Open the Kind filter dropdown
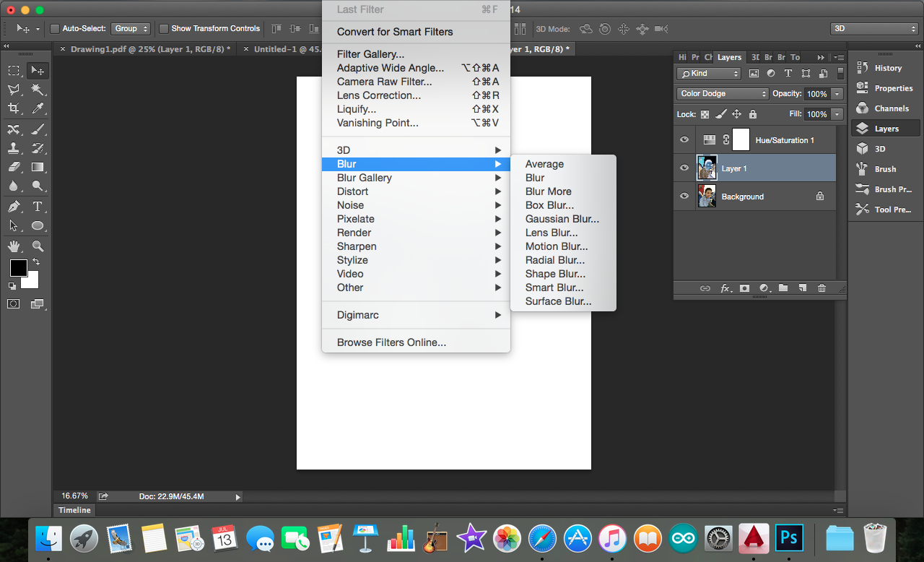The height and width of the screenshot is (562, 924). tap(709, 74)
